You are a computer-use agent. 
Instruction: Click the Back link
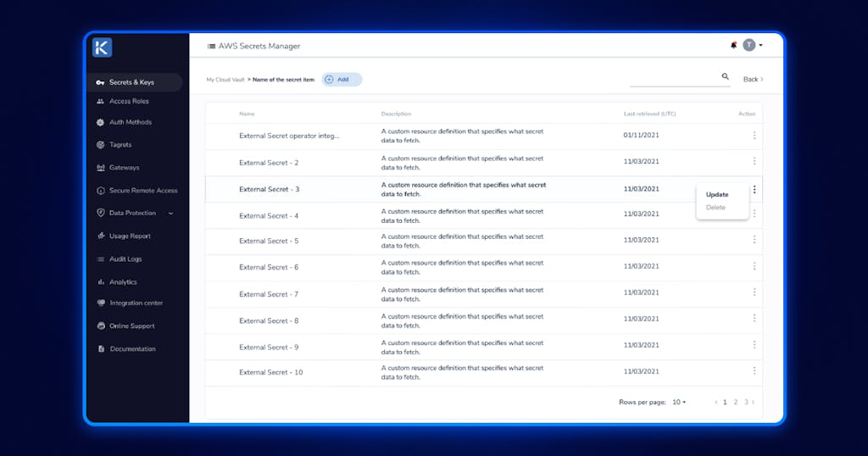753,79
